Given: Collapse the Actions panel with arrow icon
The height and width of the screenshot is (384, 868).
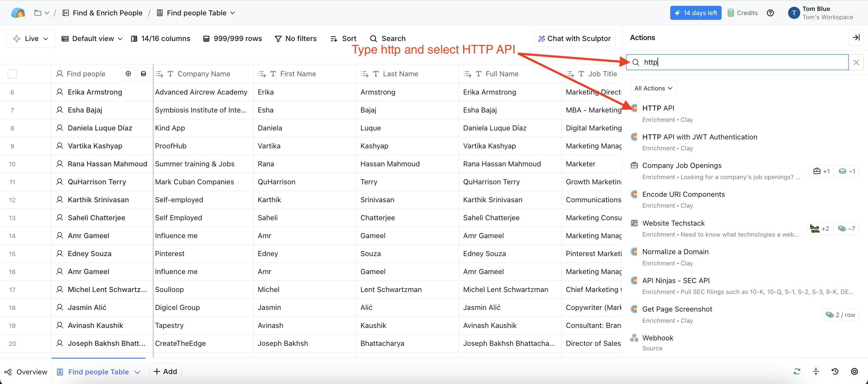Looking at the screenshot, I should click(856, 38).
